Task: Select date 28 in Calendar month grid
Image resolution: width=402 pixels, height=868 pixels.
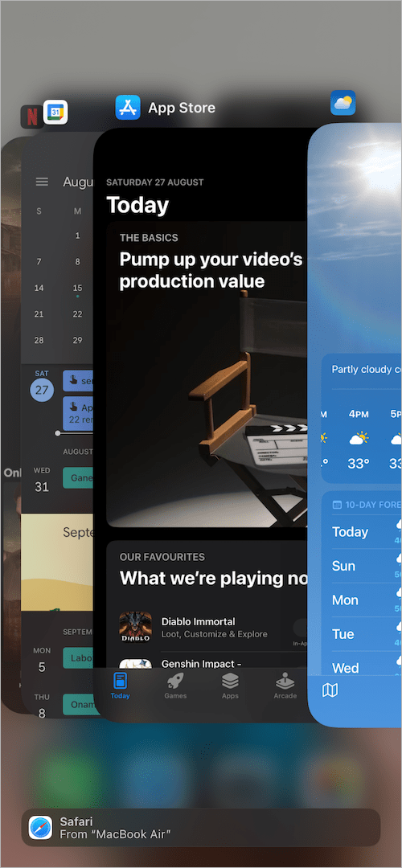Action: pos(39,340)
